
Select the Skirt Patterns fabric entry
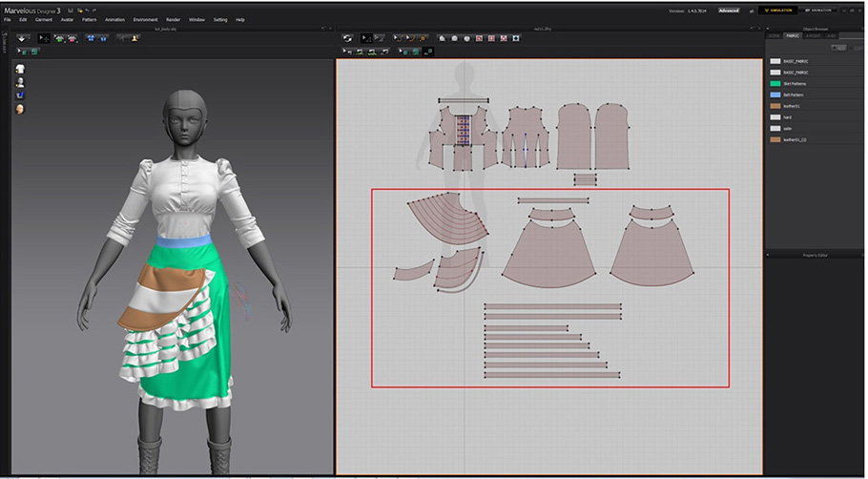coord(796,84)
